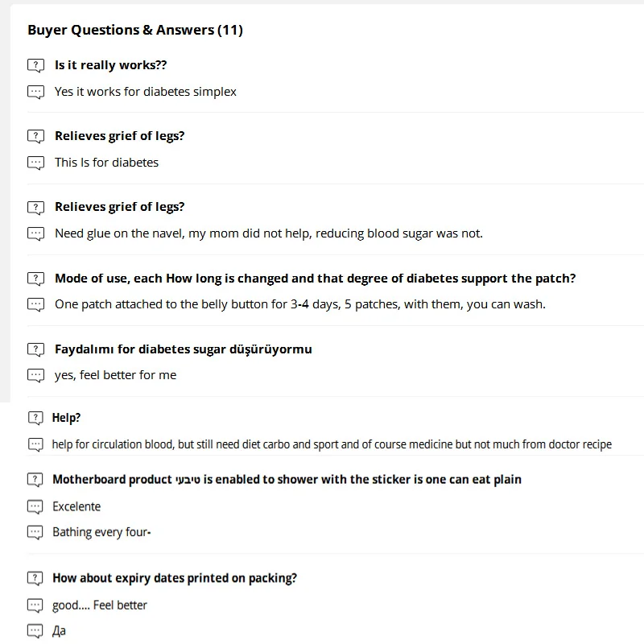Image resolution: width=644 pixels, height=644 pixels.
Task: Click answer icon next to 'This Is for diabetes'
Action: click(x=35, y=163)
